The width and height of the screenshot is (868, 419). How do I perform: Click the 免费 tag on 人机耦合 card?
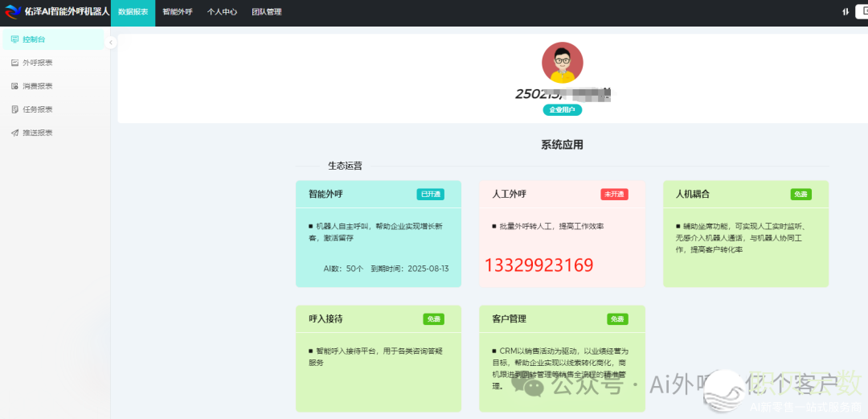(800, 195)
